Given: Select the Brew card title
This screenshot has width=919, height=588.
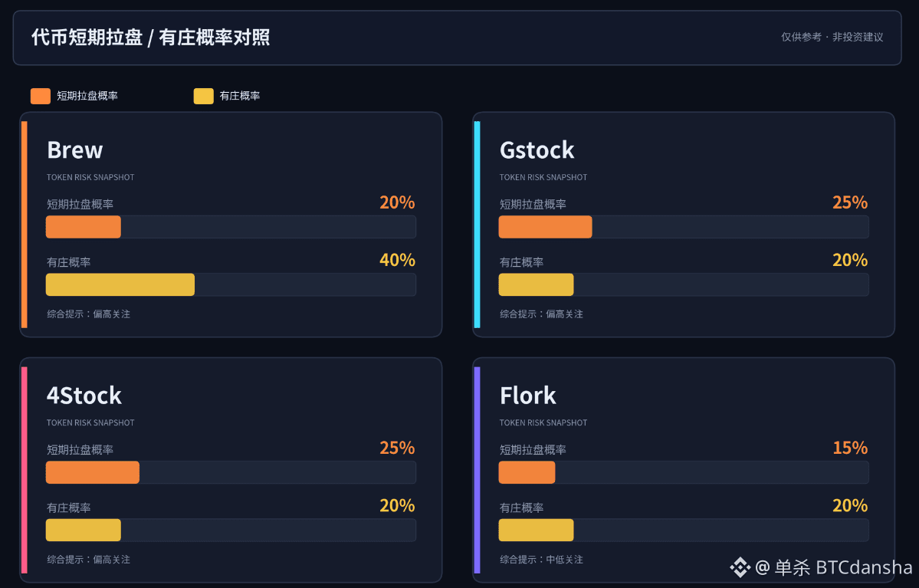Looking at the screenshot, I should [x=75, y=150].
